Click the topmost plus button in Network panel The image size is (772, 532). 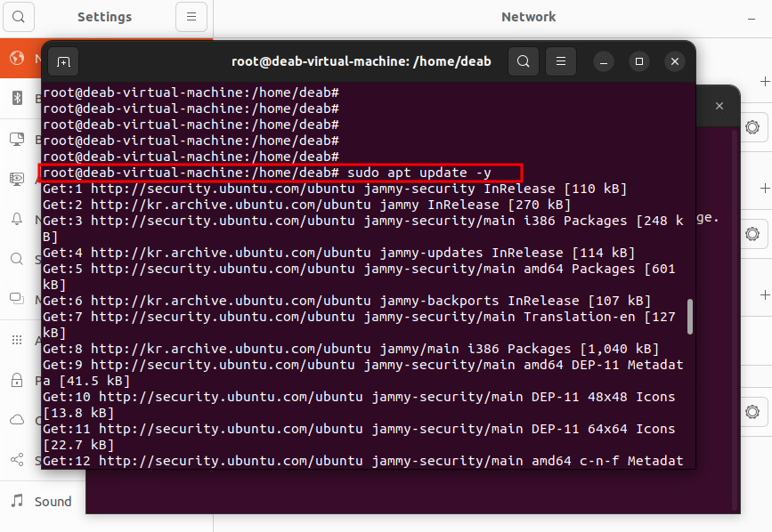tap(765, 82)
